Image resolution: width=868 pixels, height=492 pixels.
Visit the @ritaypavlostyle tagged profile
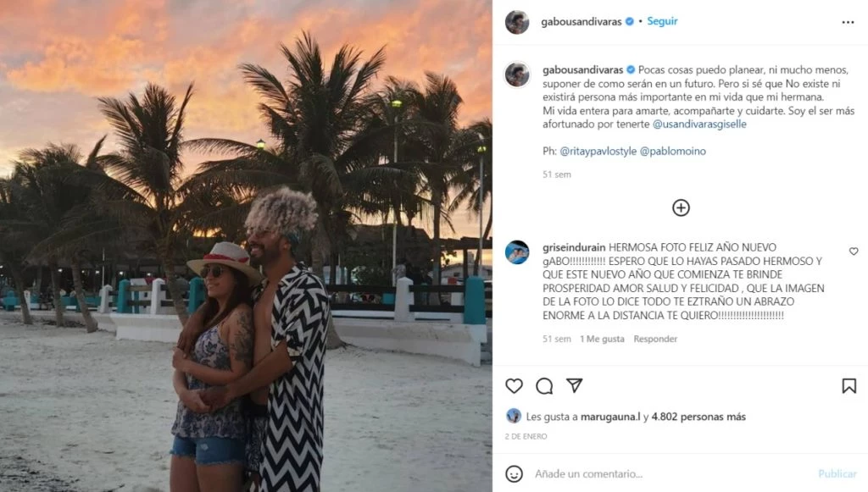click(598, 151)
